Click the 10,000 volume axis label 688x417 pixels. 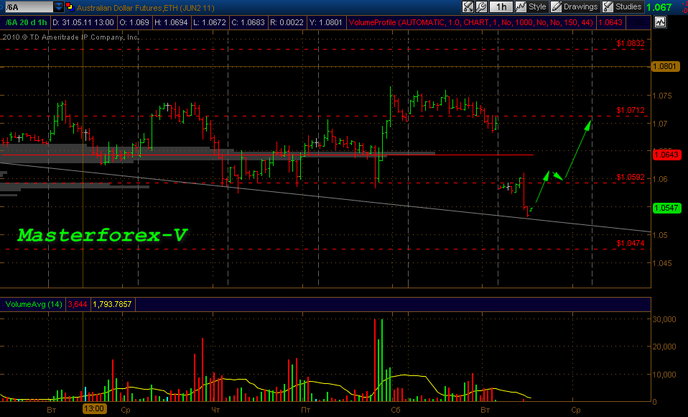tap(664, 374)
